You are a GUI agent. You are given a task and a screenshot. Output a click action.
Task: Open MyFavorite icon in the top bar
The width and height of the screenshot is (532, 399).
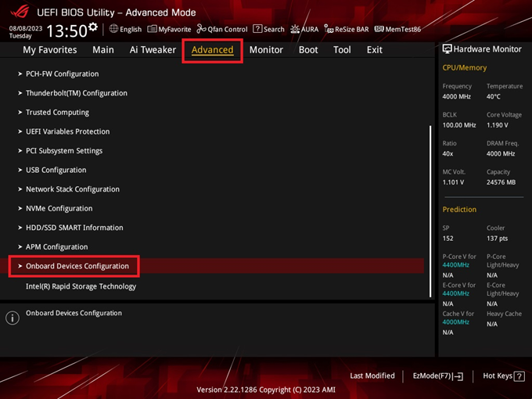pos(152,29)
